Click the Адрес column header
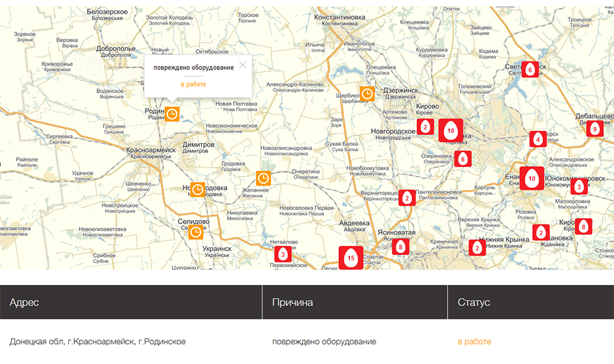The image size is (614, 364). [x=25, y=302]
